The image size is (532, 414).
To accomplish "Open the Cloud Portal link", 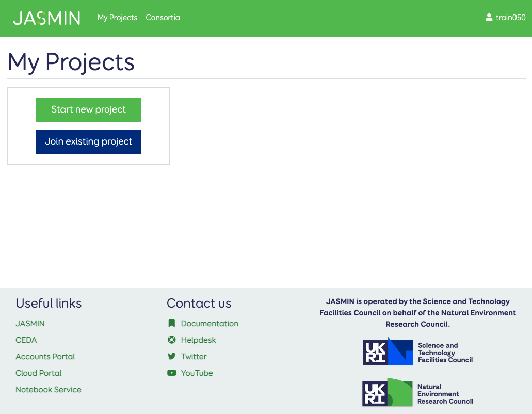I will click(x=38, y=373).
